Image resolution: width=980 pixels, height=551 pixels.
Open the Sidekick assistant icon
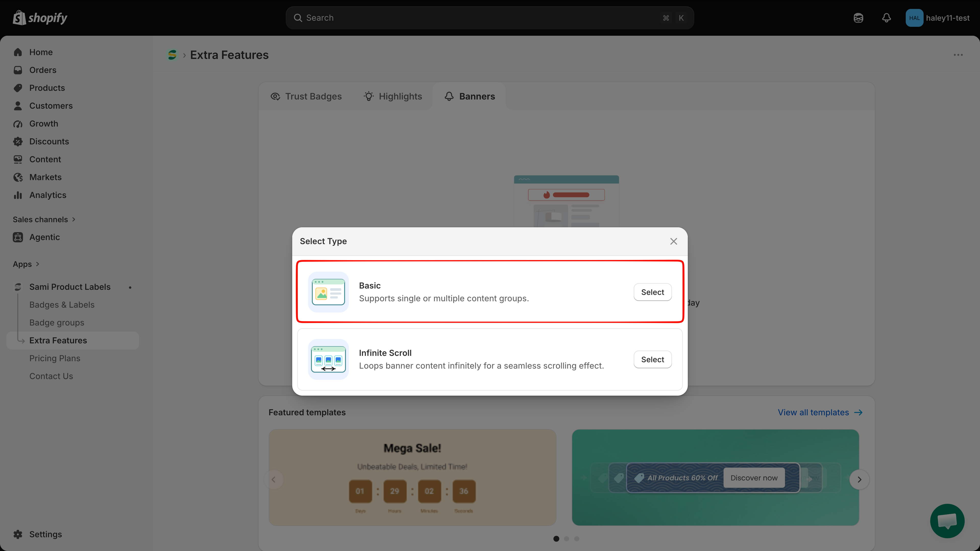pyautogui.click(x=858, y=18)
